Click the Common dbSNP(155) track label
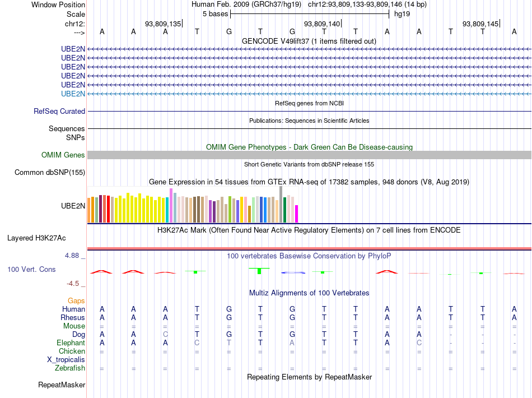The image size is (532, 398). pos(50,173)
